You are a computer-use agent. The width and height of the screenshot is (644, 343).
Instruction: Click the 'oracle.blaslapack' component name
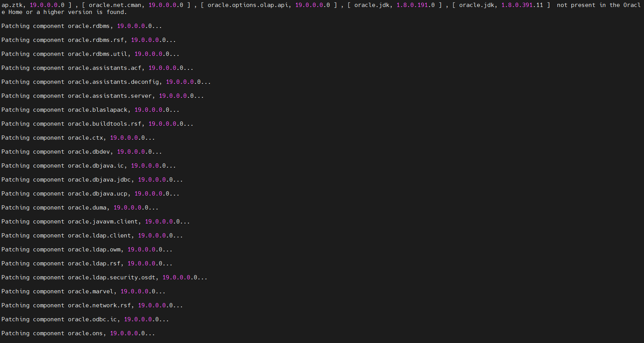[x=97, y=110]
